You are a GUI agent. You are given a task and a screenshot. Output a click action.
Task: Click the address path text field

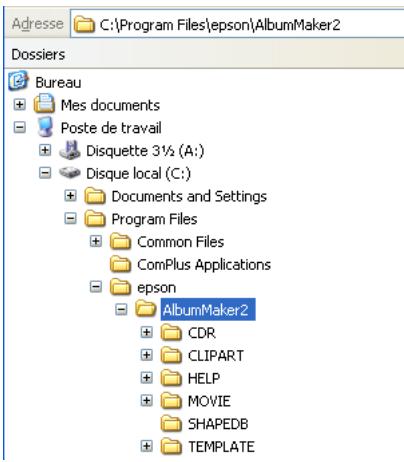(x=237, y=24)
